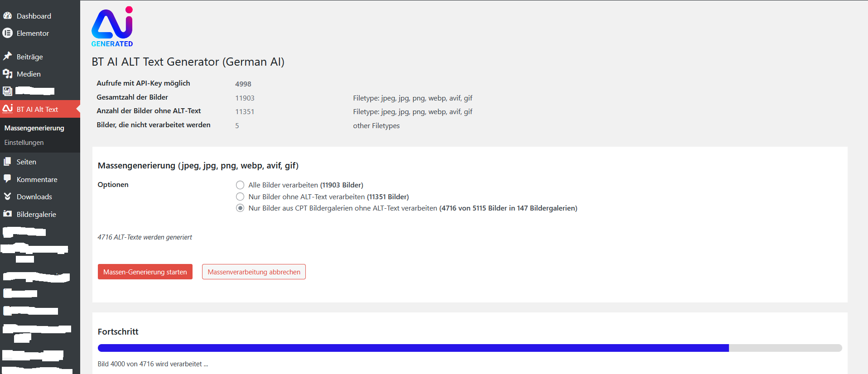Click 'Bilder, die nicht verarbeitet werden' label
Image resolution: width=868 pixels, height=374 pixels.
(154, 125)
